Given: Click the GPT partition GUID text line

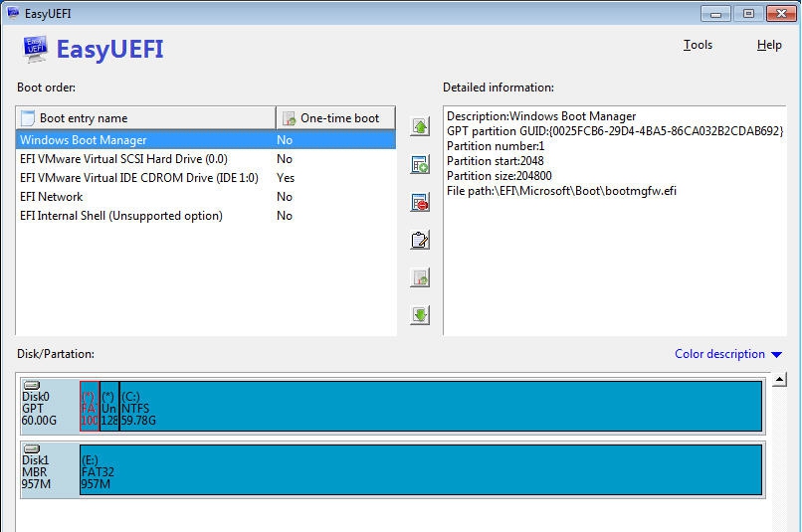Looking at the screenshot, I should (x=615, y=131).
